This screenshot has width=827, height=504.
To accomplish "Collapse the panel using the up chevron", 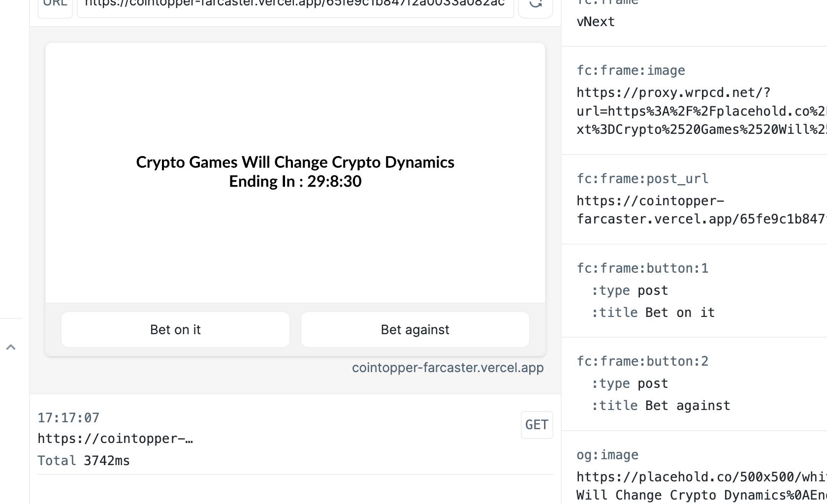I will pos(11,347).
